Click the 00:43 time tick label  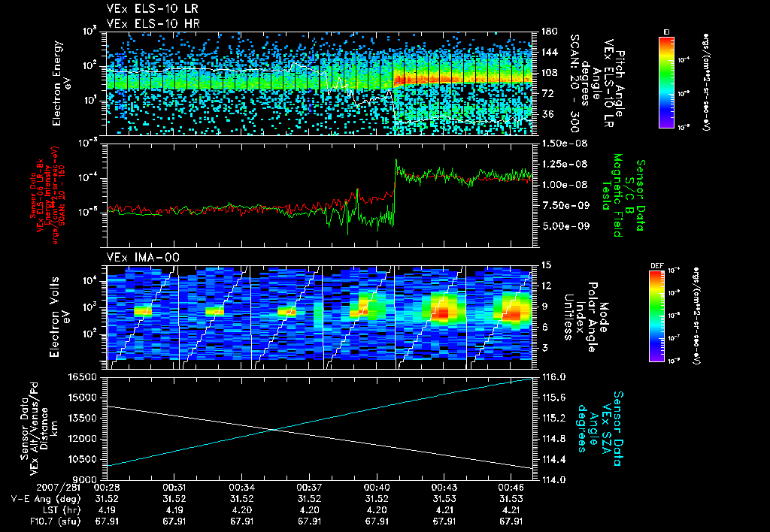[x=444, y=488]
